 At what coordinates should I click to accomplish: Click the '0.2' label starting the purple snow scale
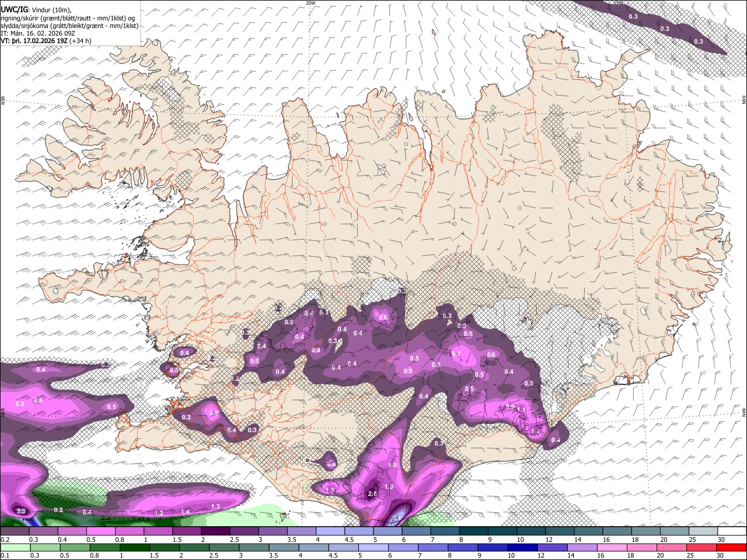5,540
